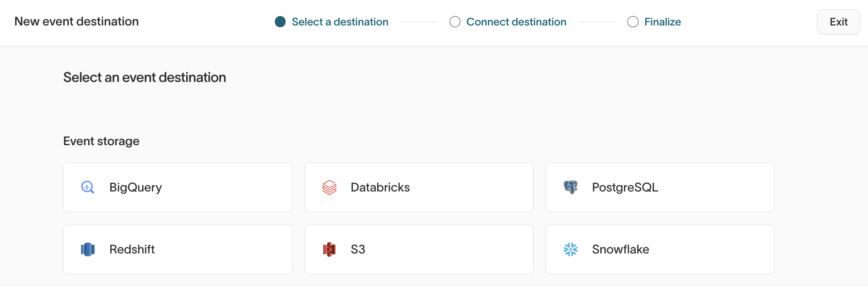
Task: Select the 'Connect destination' step circle
Action: pyautogui.click(x=455, y=22)
